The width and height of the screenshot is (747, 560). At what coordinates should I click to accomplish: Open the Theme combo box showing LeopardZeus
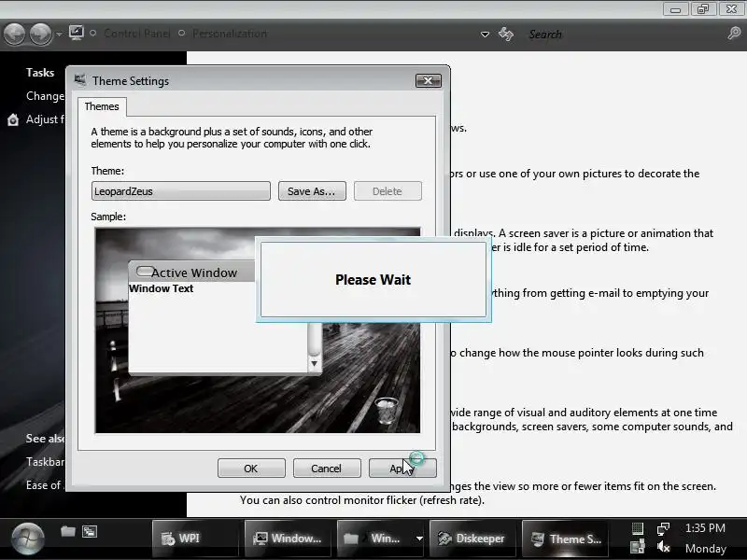180,191
